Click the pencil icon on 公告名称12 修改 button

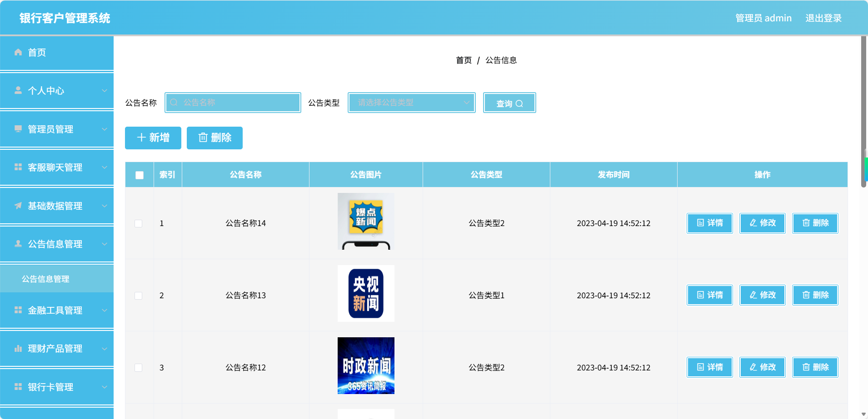(753, 367)
